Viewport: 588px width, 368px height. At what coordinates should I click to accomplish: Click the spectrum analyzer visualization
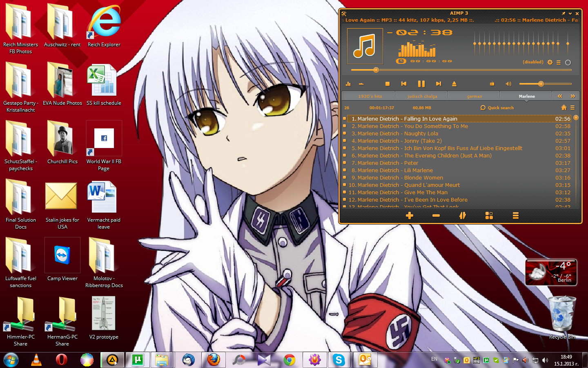[x=417, y=48]
